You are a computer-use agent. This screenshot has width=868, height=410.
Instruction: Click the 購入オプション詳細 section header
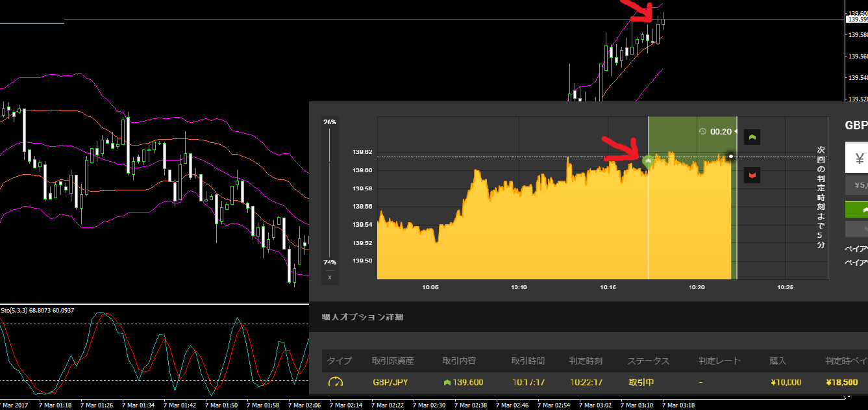coord(363,317)
